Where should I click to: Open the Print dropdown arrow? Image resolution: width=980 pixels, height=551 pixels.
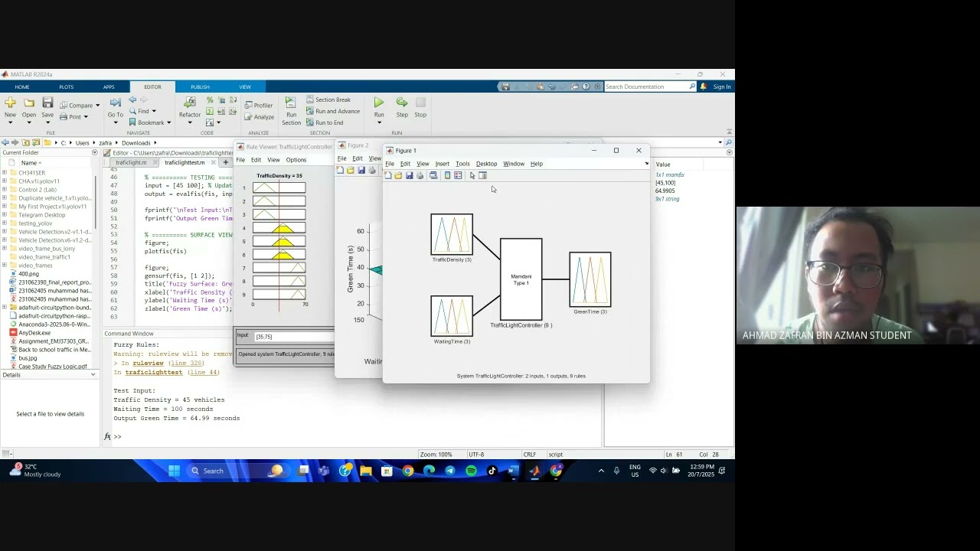[85, 117]
